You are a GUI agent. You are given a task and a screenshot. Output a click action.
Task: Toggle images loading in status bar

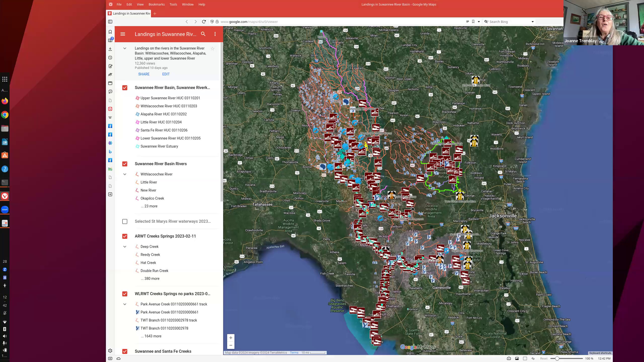pyautogui.click(x=517, y=358)
